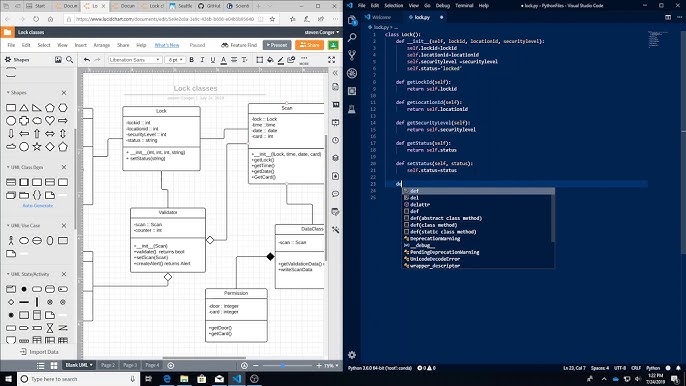Open Task View on the taskbar
This screenshot has width=686, height=386.
(148, 379)
